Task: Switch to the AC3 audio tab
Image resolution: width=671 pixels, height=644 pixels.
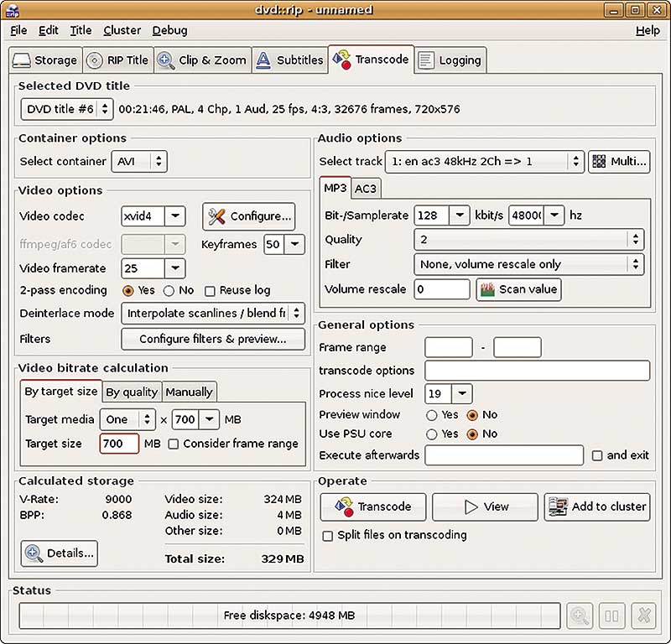Action: point(366,189)
